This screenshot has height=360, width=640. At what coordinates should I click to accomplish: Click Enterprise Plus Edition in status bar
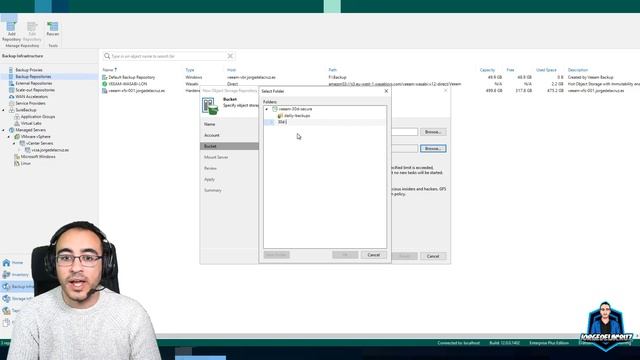[x=549, y=343]
